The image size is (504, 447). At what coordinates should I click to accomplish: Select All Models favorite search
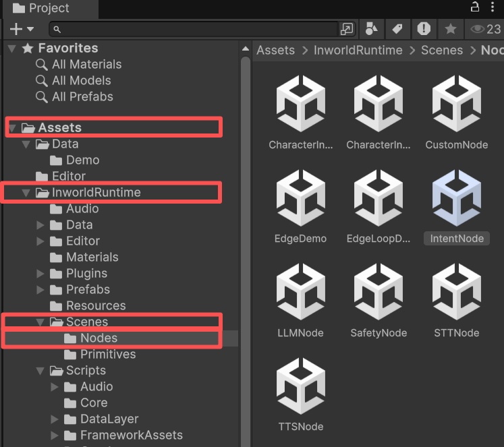pos(82,81)
